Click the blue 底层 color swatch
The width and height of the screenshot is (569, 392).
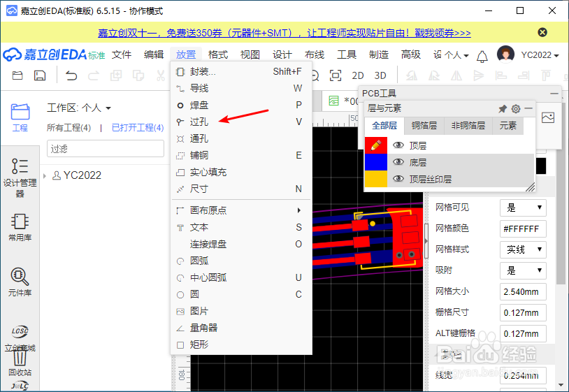pyautogui.click(x=376, y=162)
